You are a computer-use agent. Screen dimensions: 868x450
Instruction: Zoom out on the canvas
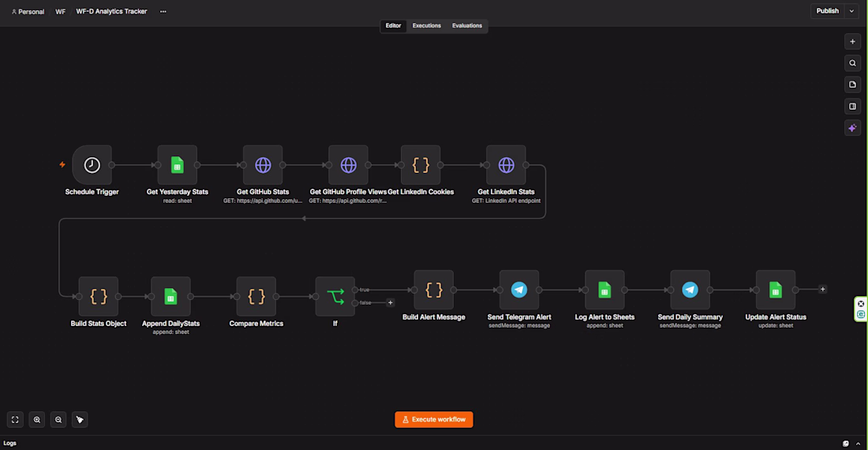click(58, 419)
